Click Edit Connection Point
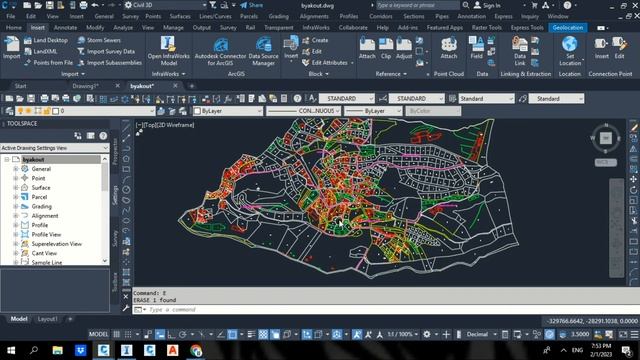Image resolution: width=640 pixels, height=360 pixels. [620, 48]
